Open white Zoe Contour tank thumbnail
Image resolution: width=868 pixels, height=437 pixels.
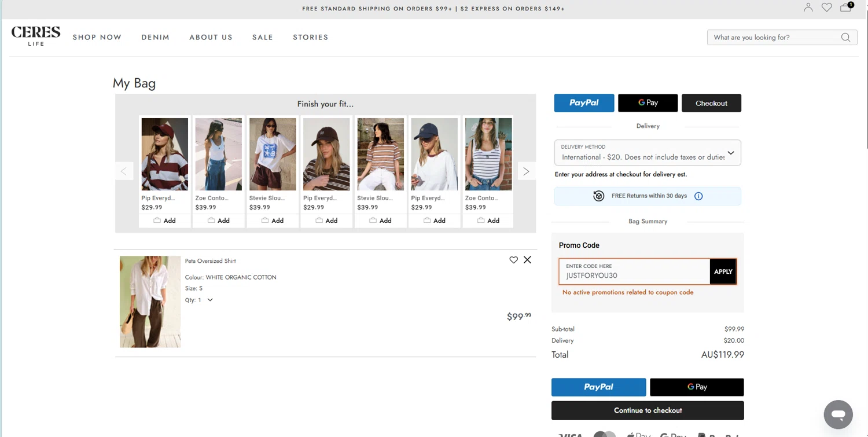pos(219,154)
